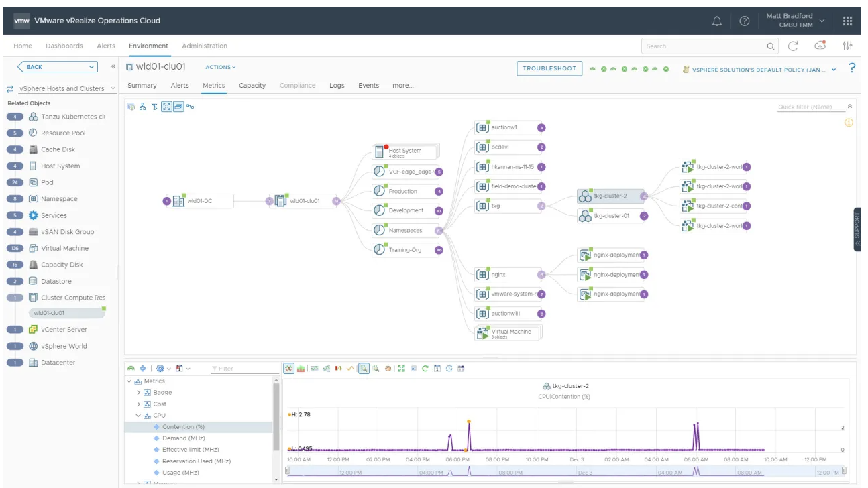Click the green refresh charts icon
Screen dimensions: 868x488
(425, 369)
